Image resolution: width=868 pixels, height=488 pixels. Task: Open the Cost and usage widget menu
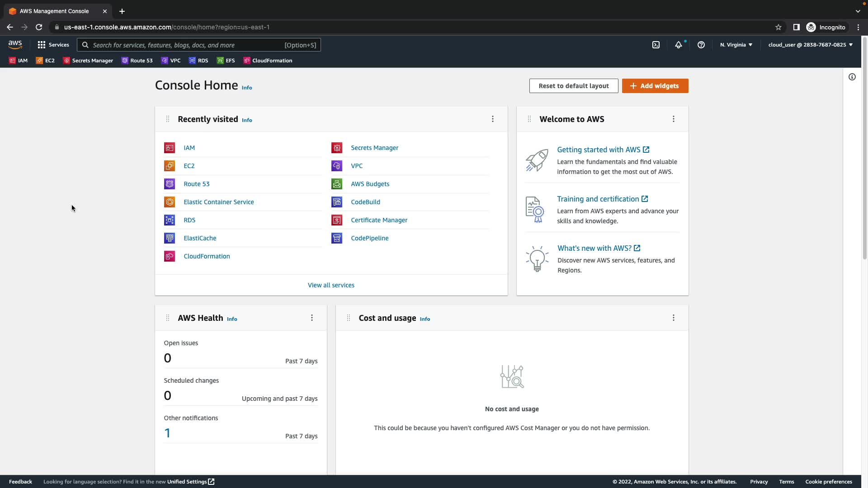point(674,318)
